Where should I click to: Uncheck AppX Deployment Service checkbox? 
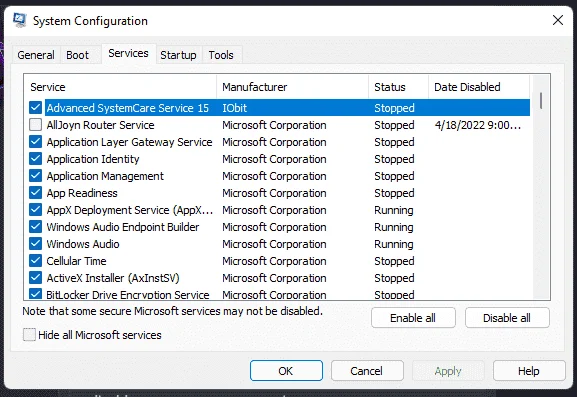pyautogui.click(x=35, y=209)
